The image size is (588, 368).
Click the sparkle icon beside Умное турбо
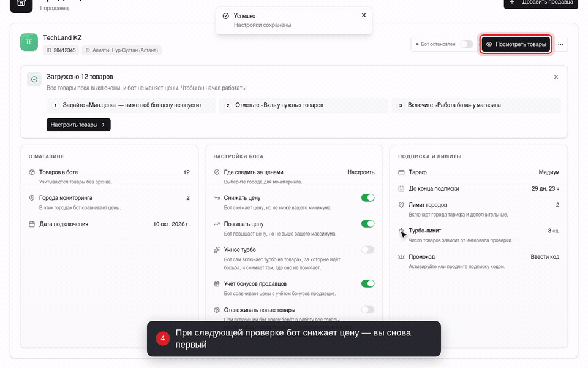(217, 250)
